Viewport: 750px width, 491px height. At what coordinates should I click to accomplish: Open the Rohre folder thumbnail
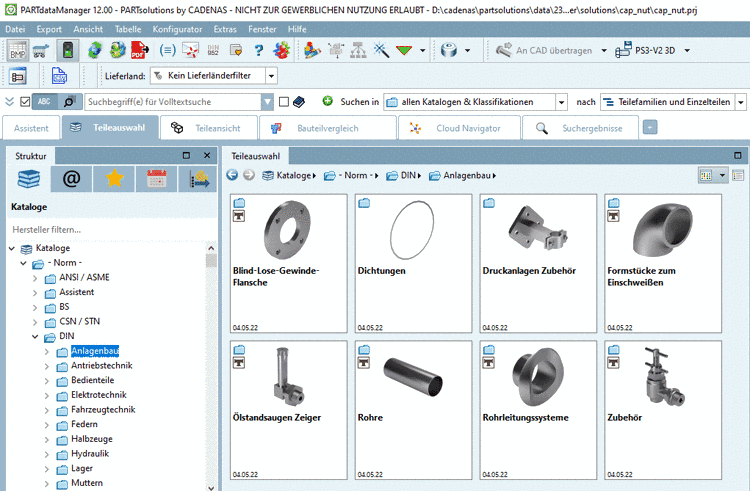[413, 410]
